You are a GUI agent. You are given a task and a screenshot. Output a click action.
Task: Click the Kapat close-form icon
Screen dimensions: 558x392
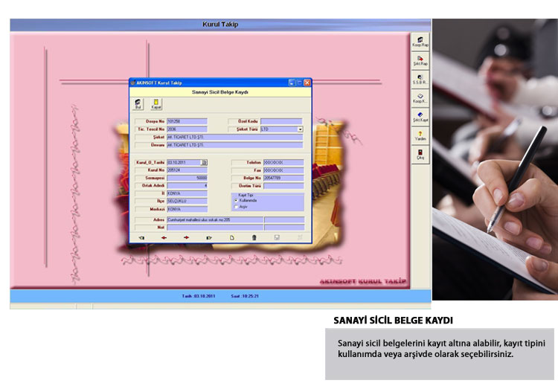156,104
